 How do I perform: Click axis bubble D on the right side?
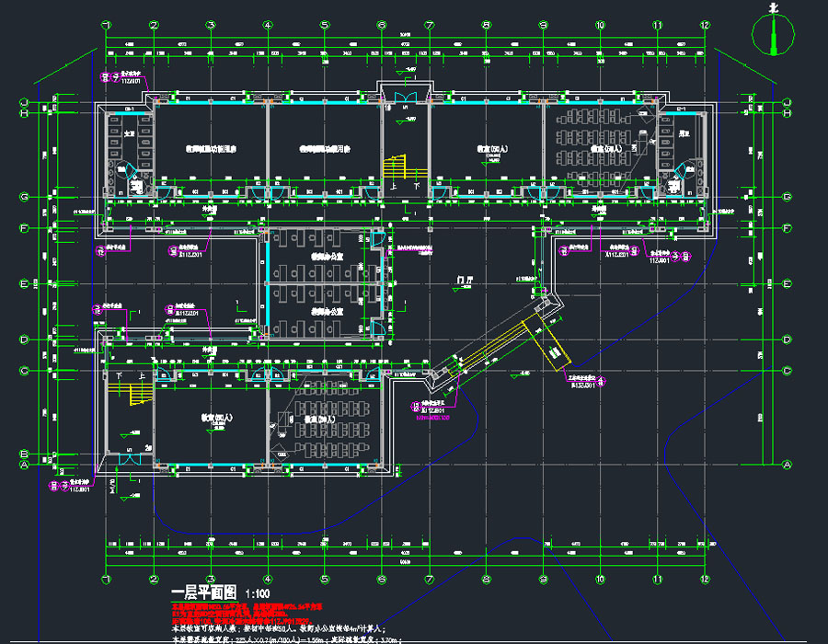[x=787, y=339]
